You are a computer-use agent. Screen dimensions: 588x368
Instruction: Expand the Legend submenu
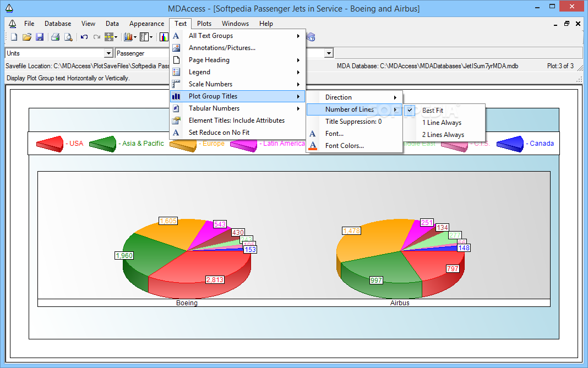click(238, 72)
